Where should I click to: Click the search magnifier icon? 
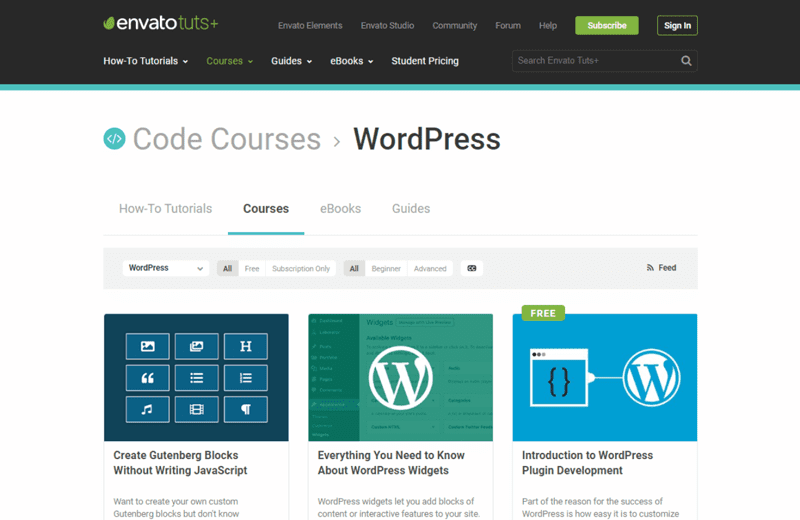(x=686, y=61)
